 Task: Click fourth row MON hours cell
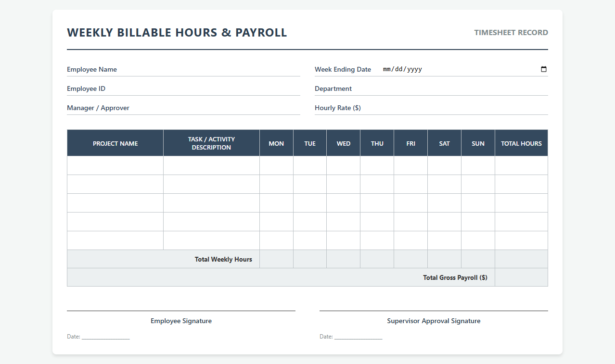click(x=276, y=222)
